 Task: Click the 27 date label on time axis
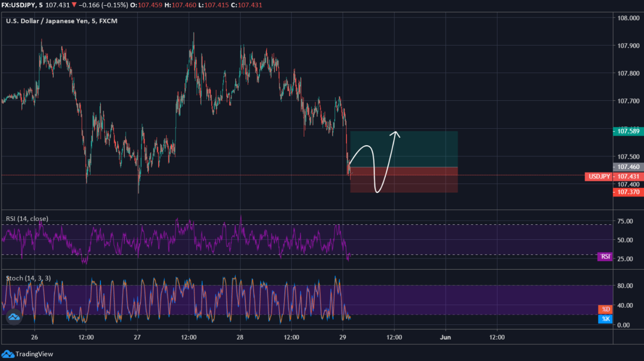(137, 337)
